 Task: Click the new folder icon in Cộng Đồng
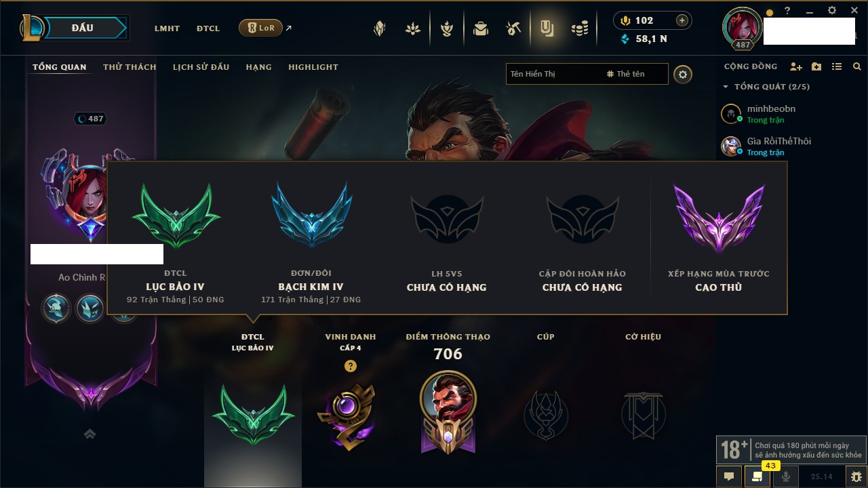coord(816,66)
